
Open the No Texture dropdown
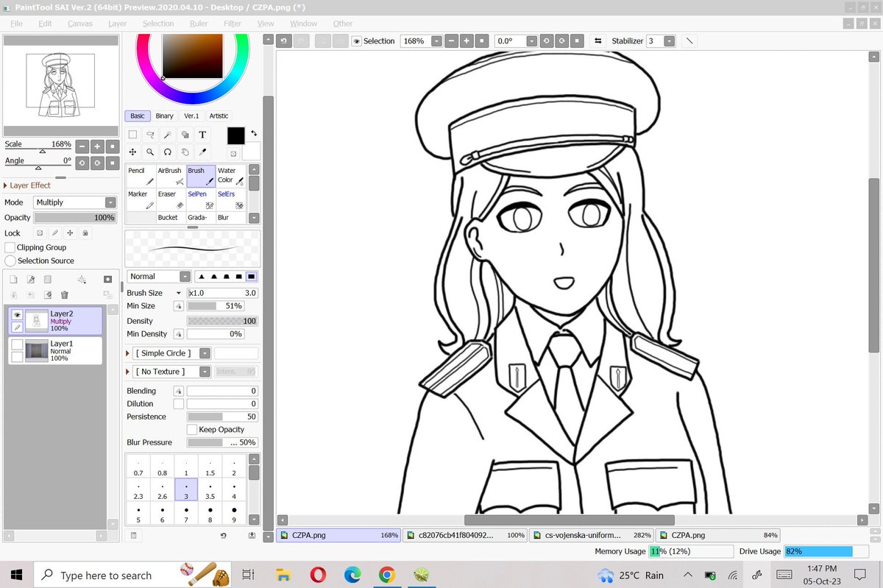coord(173,372)
